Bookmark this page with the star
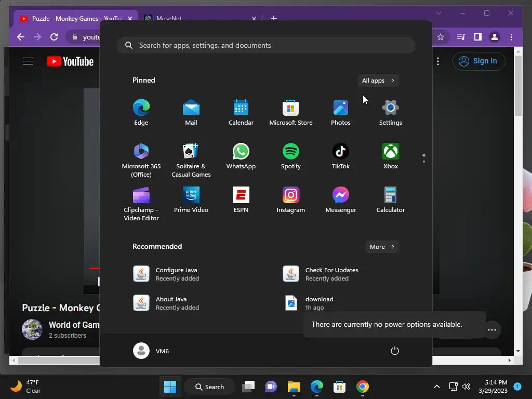The width and height of the screenshot is (532, 399). point(441,37)
